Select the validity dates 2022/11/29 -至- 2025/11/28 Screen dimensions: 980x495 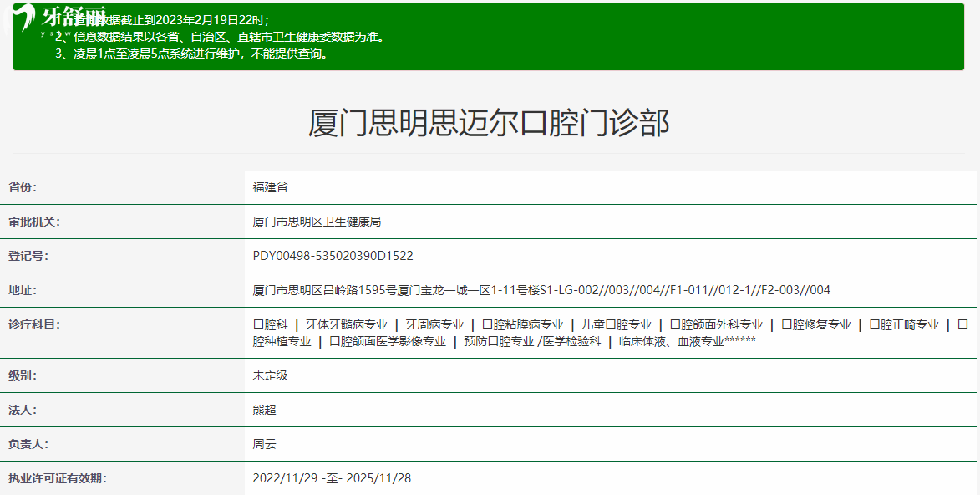[332, 479]
